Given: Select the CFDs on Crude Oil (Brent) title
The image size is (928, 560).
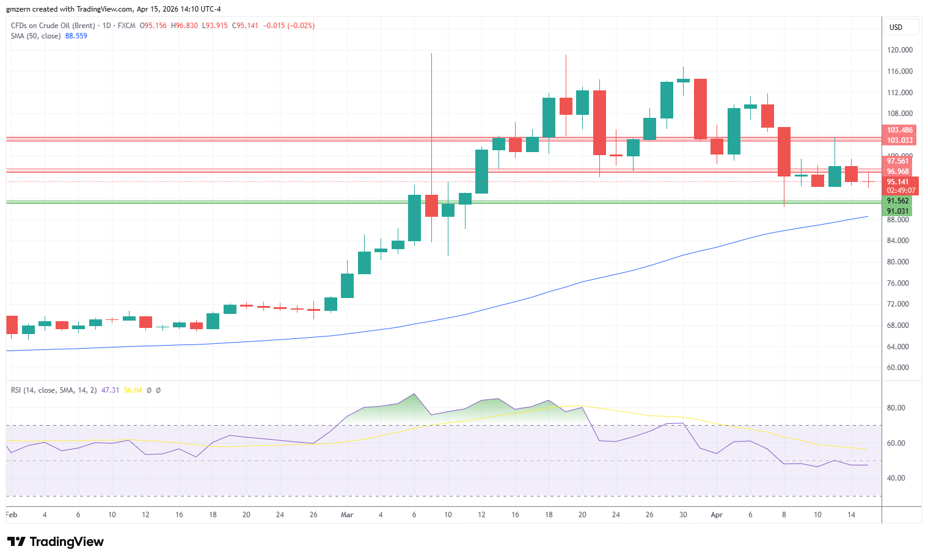Looking at the screenshot, I should (x=53, y=26).
